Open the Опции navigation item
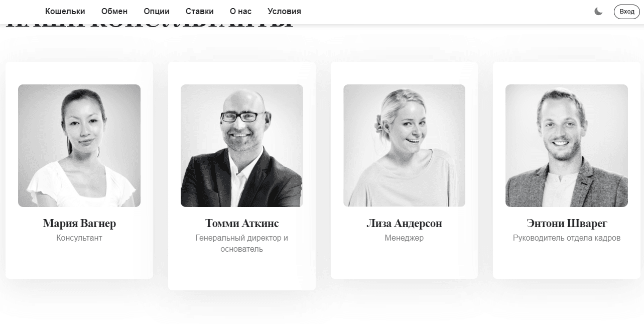This screenshot has width=644, height=324. tap(157, 11)
